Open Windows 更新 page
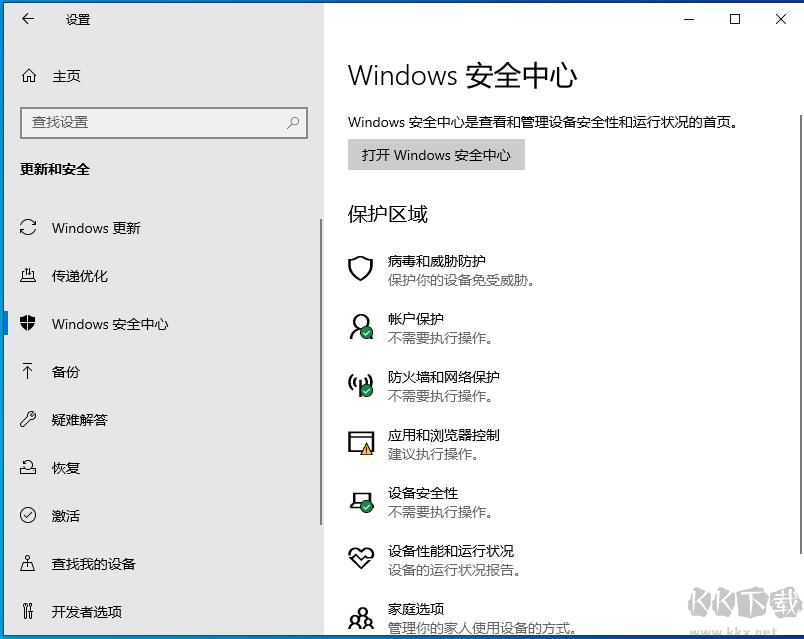804x639 pixels. [95, 228]
